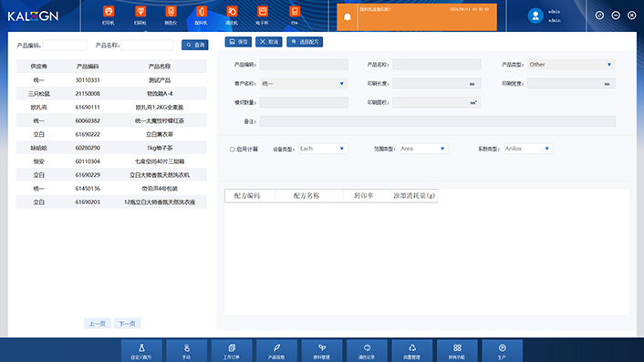This screenshot has width=644, height=362.
Task: Click the 配方名称 column header
Action: pyautogui.click(x=306, y=196)
